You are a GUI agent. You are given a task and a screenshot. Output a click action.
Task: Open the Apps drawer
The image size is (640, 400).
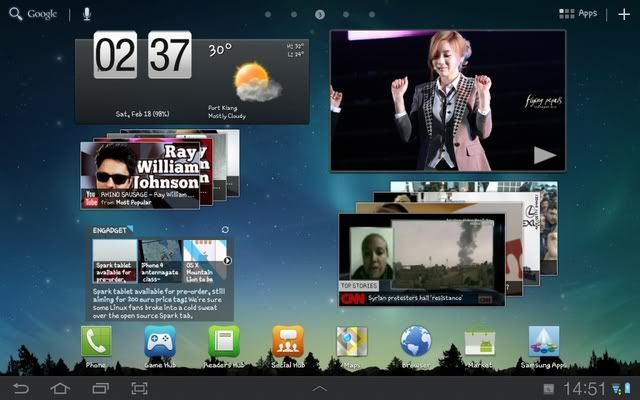pos(578,14)
